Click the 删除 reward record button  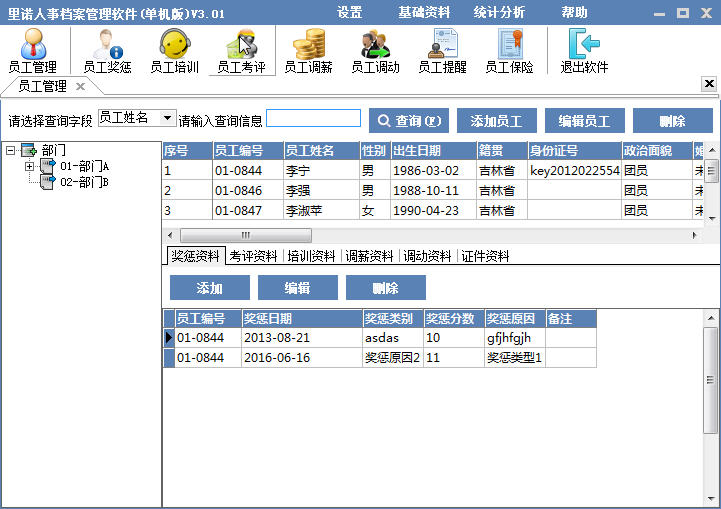[x=385, y=288]
